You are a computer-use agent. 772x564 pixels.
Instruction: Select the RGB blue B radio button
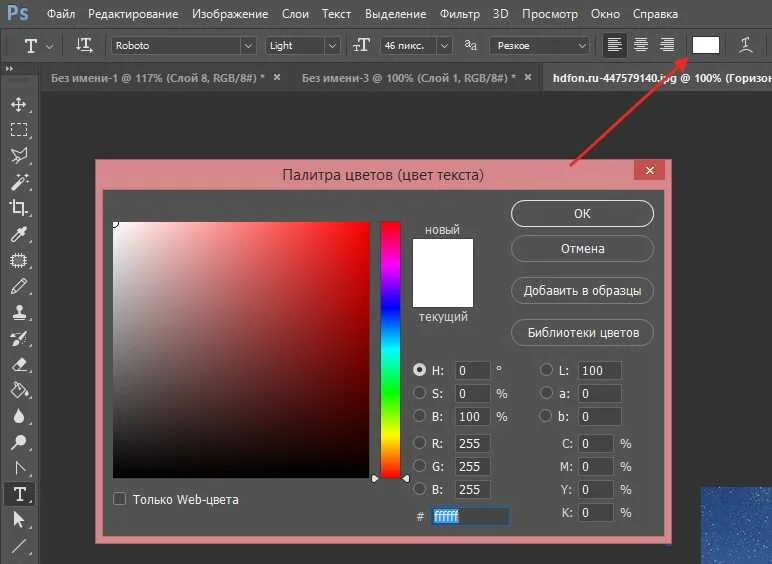pos(419,489)
